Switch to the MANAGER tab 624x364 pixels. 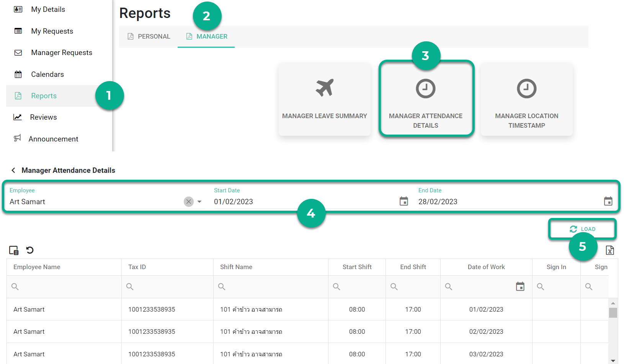[206, 36]
